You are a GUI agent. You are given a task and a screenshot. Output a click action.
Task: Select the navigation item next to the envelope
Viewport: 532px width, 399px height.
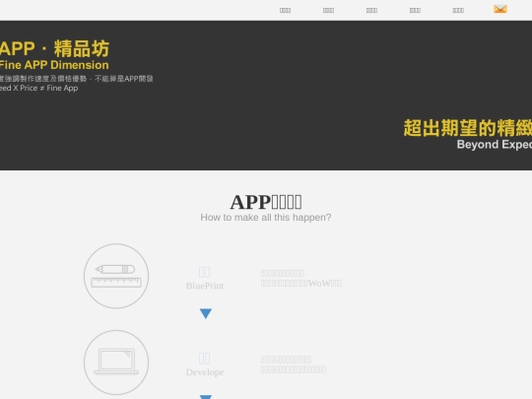coord(458,11)
